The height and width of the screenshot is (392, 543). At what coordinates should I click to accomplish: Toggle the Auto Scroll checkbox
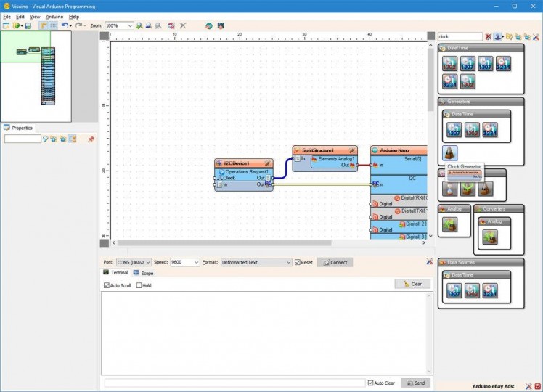pyautogui.click(x=107, y=285)
